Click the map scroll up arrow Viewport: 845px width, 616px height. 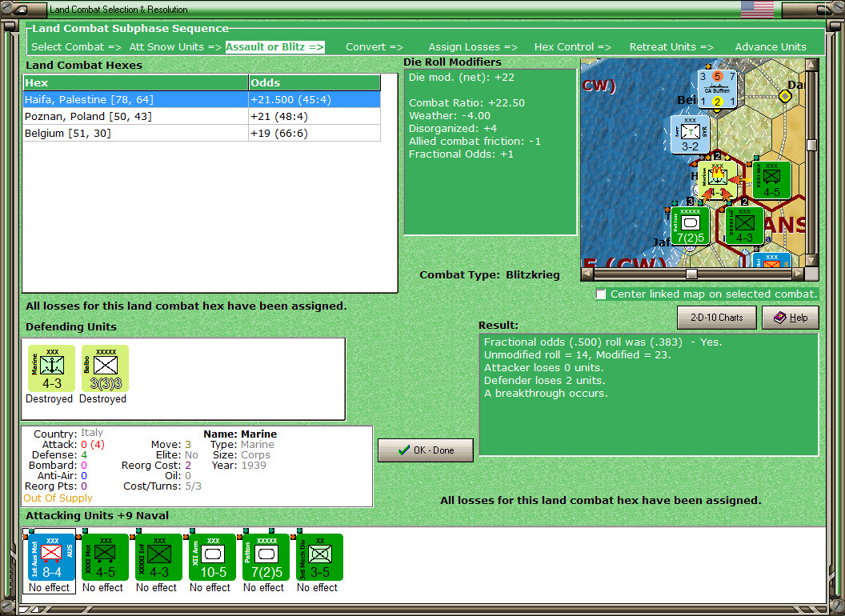coord(811,66)
